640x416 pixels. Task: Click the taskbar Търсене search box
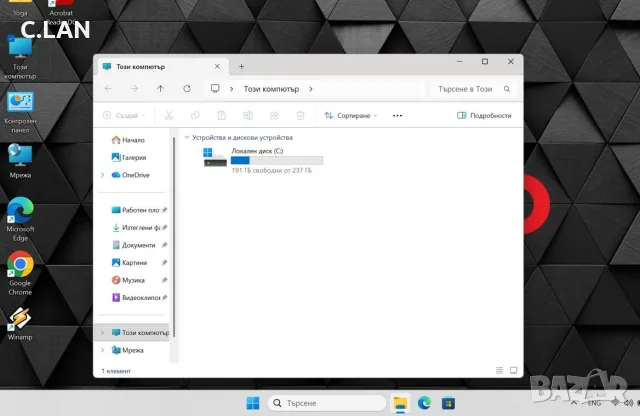pos(327,403)
